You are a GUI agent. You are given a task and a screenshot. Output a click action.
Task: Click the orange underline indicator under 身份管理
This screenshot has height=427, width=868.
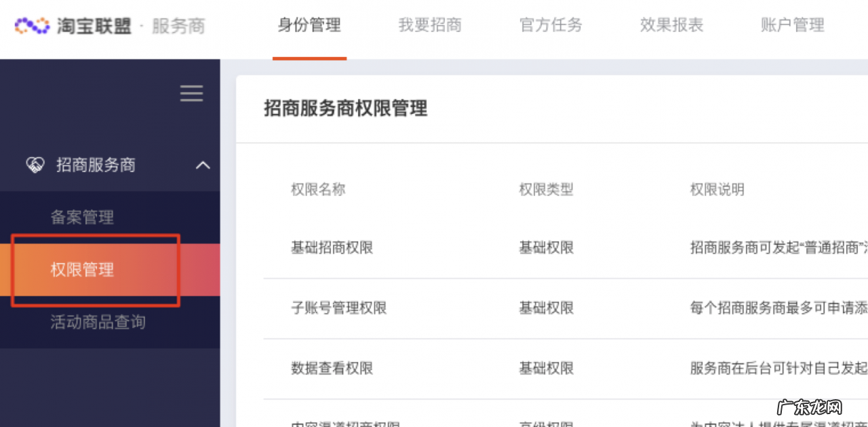pyautogui.click(x=309, y=60)
